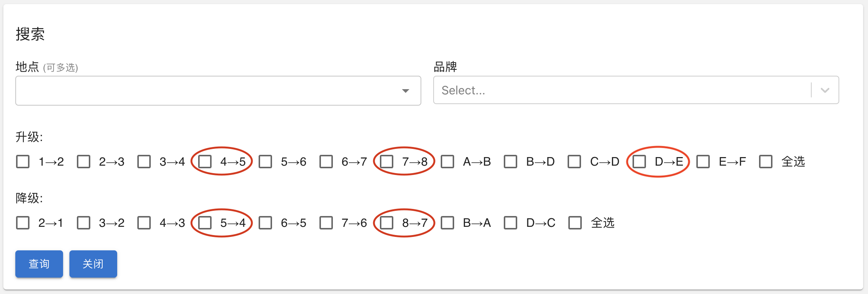Image resolution: width=868 pixels, height=294 pixels.
Task: Check the A→B upgrade option
Action: click(x=447, y=162)
